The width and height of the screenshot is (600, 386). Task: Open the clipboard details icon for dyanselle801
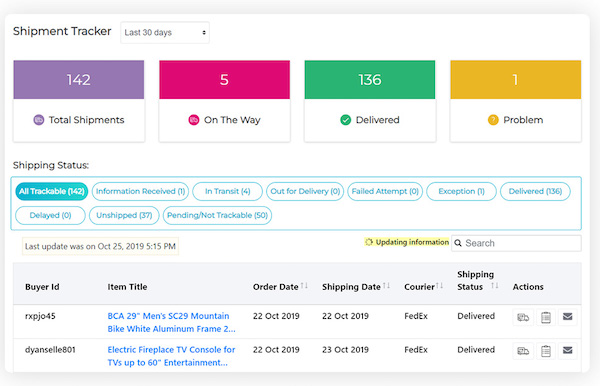click(x=546, y=351)
